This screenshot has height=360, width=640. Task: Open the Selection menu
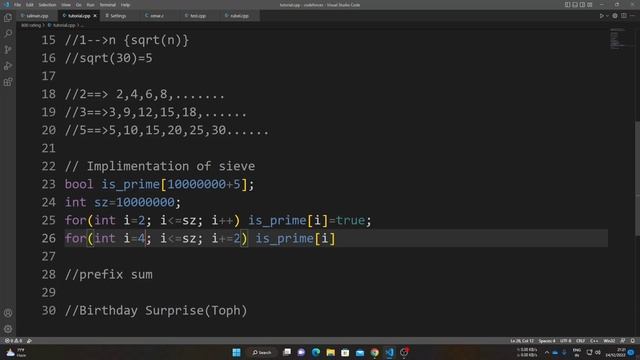47,5
